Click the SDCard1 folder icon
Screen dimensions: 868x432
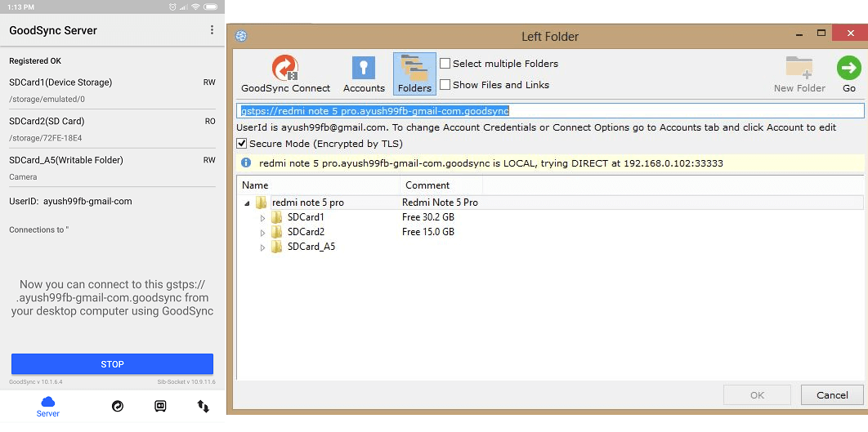(x=277, y=217)
